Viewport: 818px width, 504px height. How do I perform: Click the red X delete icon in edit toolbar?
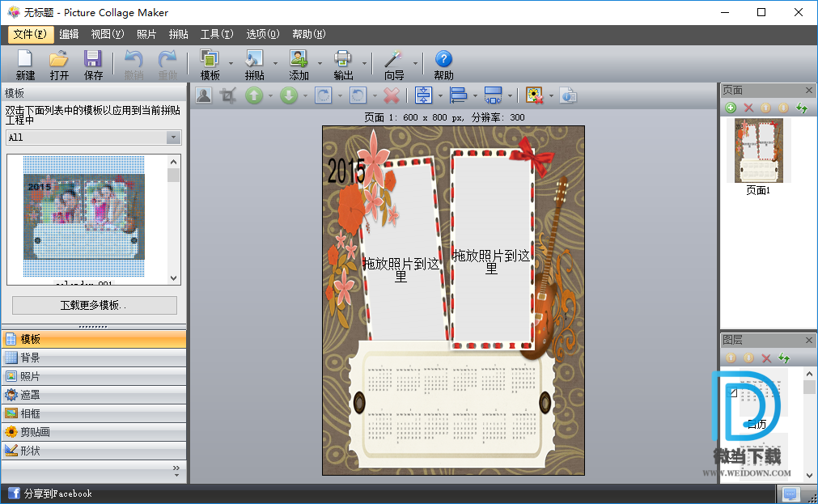click(x=392, y=95)
